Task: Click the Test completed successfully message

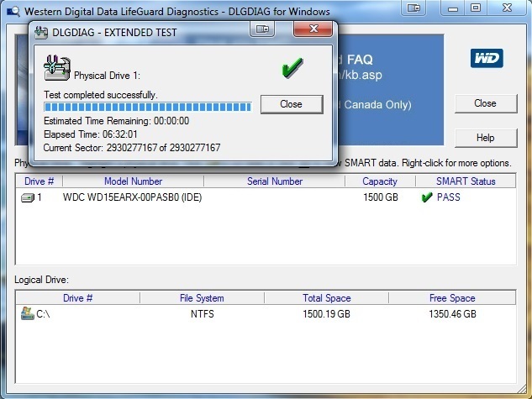Action: pos(101,95)
